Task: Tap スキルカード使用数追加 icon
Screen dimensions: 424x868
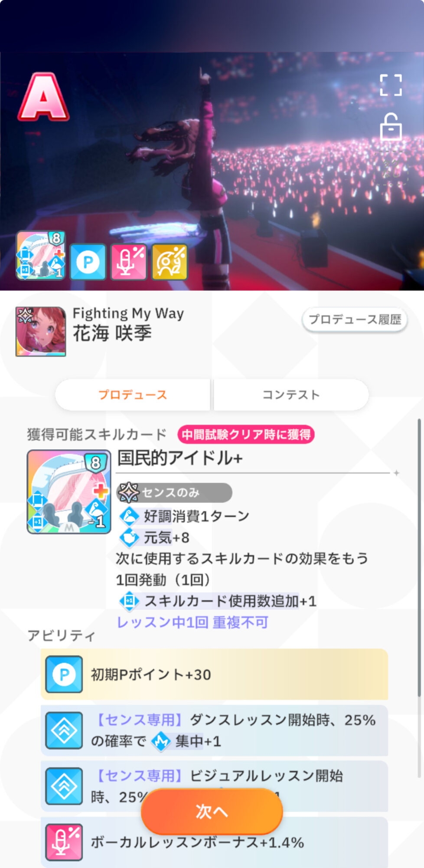Action: pos(129,601)
